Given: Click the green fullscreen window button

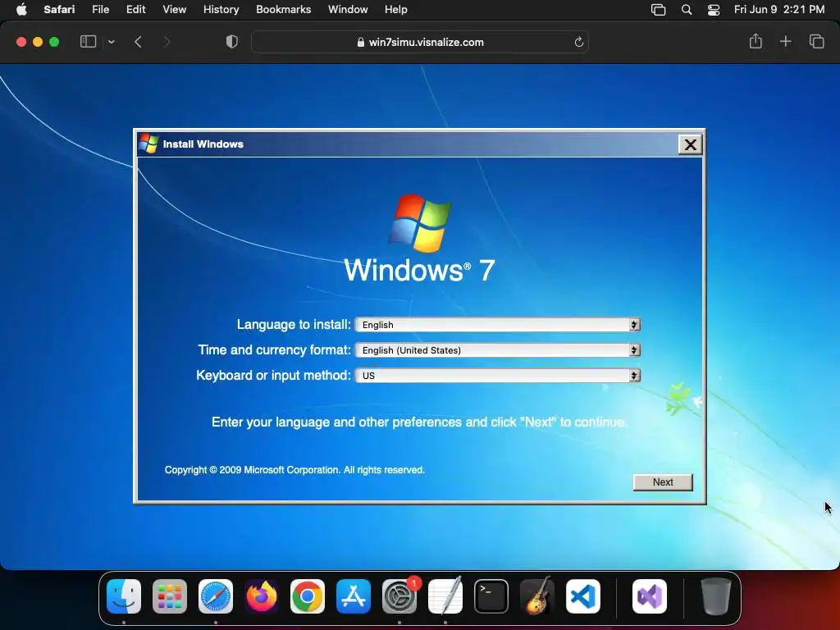Looking at the screenshot, I should coord(54,42).
